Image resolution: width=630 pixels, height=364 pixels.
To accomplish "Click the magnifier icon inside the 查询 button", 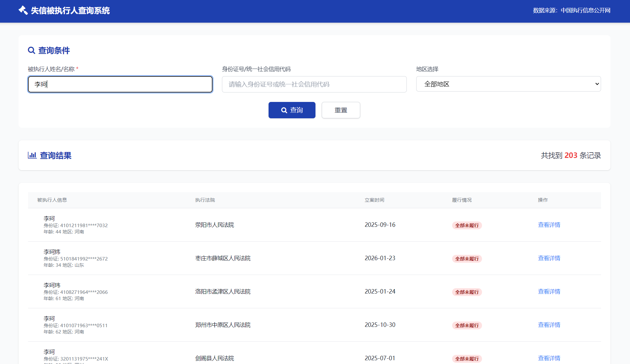I will (284, 110).
